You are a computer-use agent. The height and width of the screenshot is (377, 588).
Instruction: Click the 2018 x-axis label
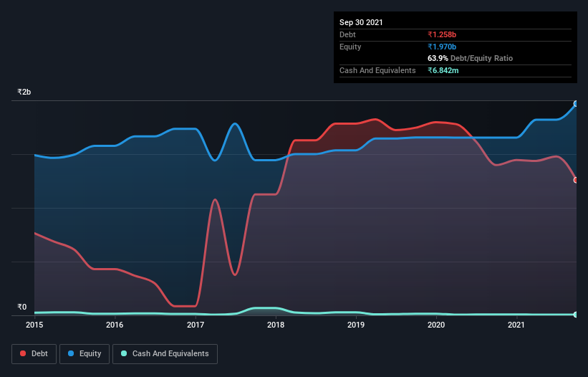click(276, 325)
